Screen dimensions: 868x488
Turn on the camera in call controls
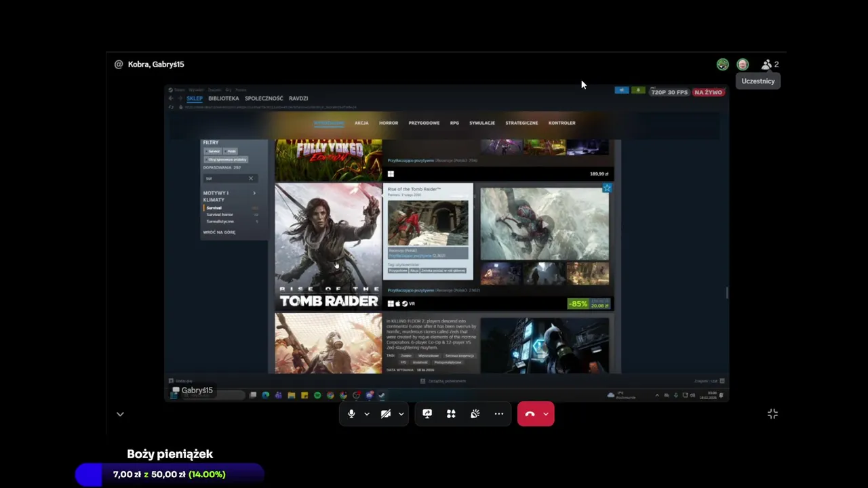[x=386, y=414]
